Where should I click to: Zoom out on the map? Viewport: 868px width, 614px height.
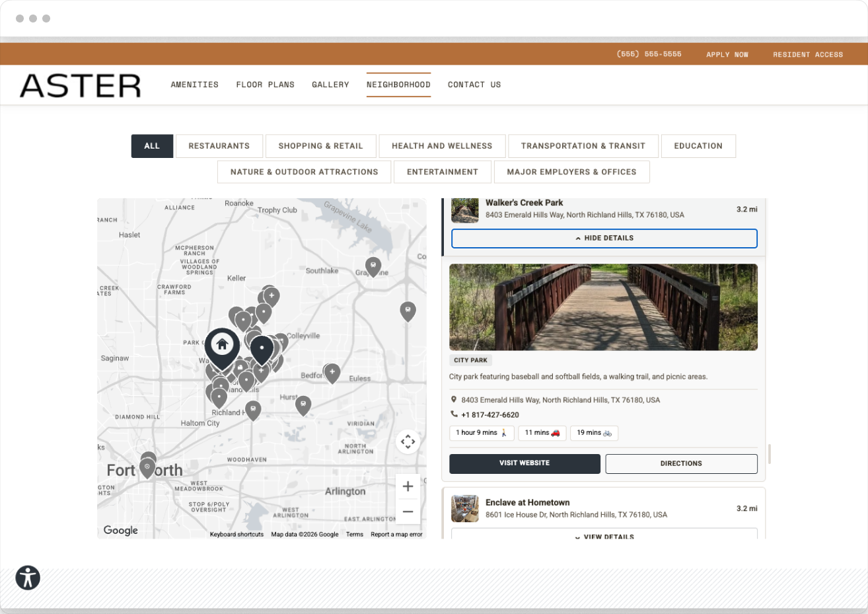pos(408,512)
